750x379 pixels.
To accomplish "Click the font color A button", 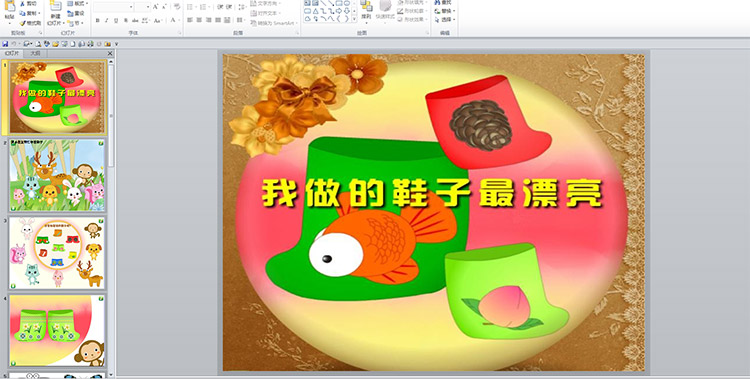I will pyautogui.click(x=173, y=20).
